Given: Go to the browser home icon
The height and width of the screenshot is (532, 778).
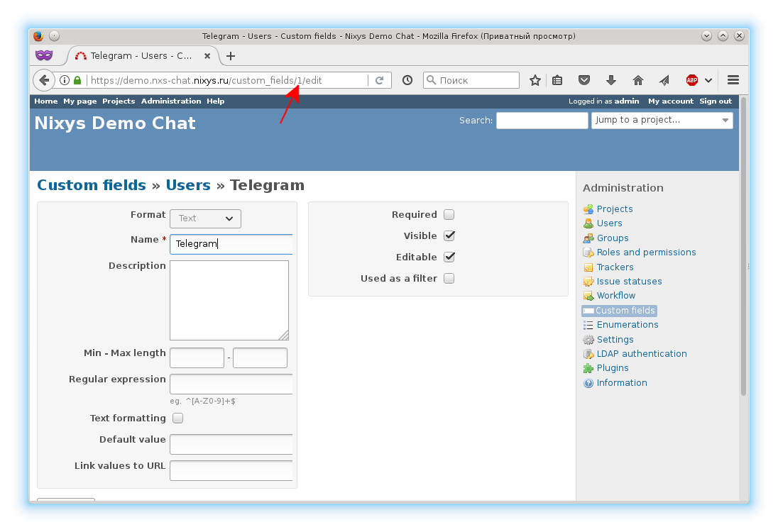Looking at the screenshot, I should click(x=638, y=80).
